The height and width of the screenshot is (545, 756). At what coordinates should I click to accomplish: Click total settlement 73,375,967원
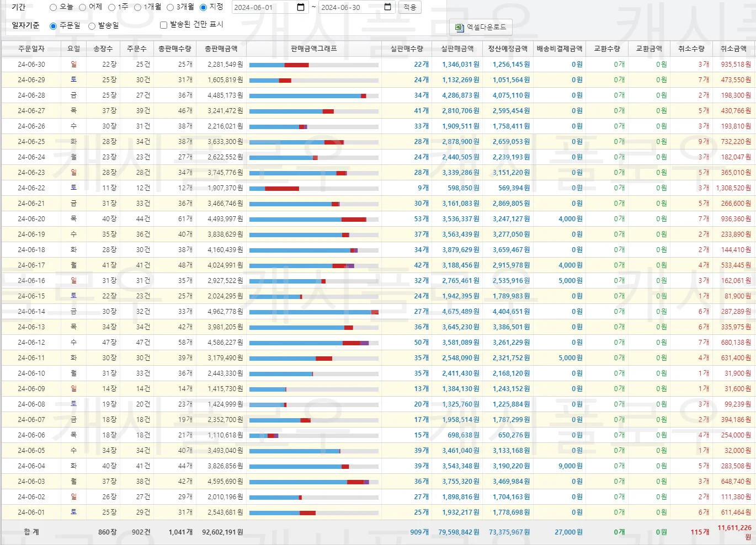pyautogui.click(x=509, y=532)
